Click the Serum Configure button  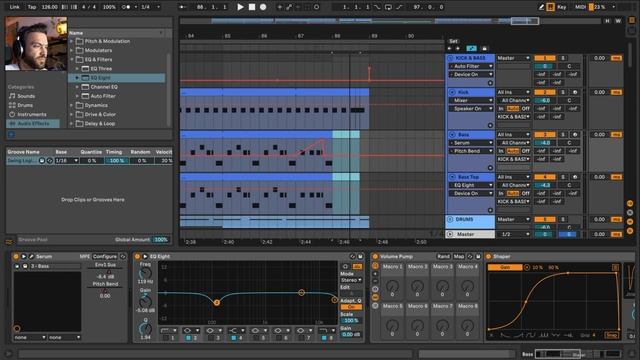point(104,256)
